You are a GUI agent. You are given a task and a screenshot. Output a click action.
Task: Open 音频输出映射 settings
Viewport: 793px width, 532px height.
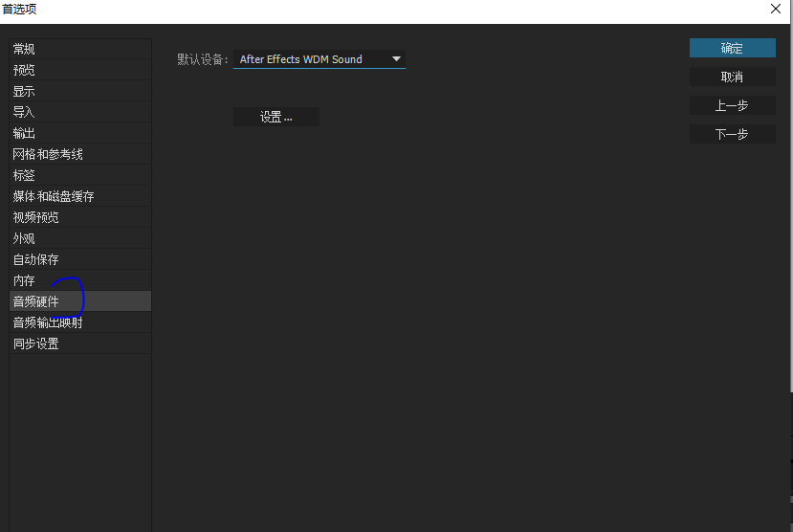click(x=80, y=322)
